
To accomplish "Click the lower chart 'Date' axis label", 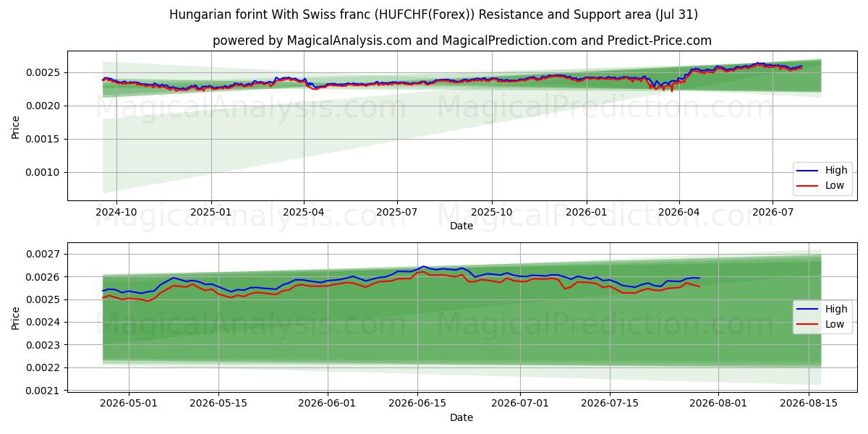I will [x=461, y=417].
